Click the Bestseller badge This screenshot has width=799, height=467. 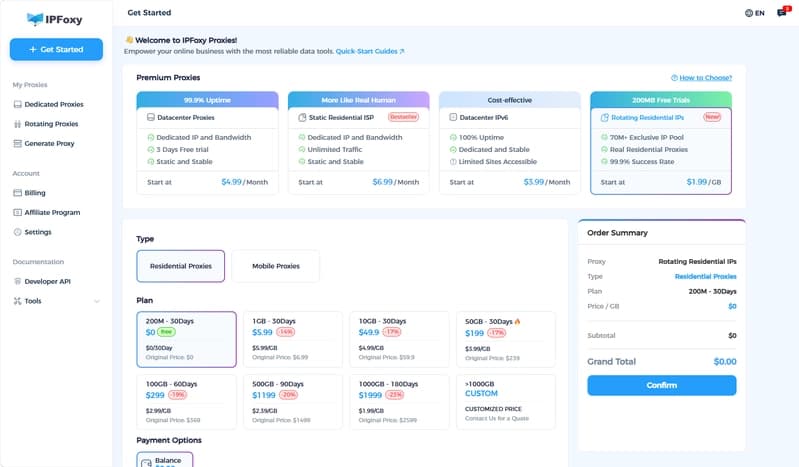click(404, 117)
